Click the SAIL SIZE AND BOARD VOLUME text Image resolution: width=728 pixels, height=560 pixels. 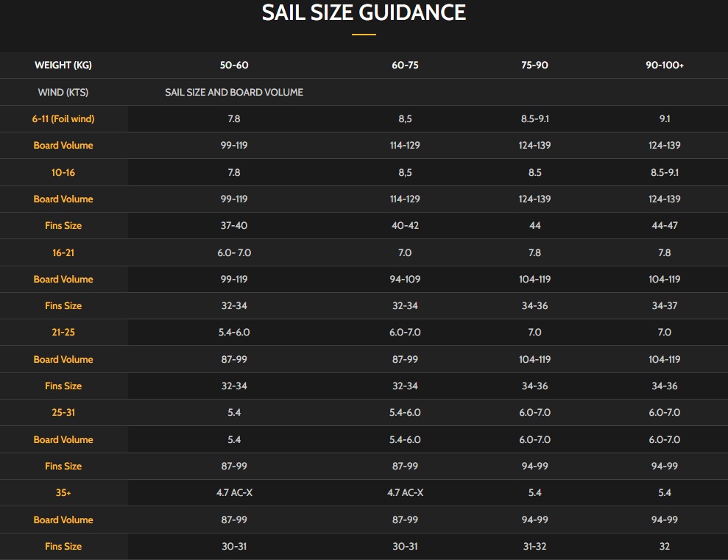[234, 93]
